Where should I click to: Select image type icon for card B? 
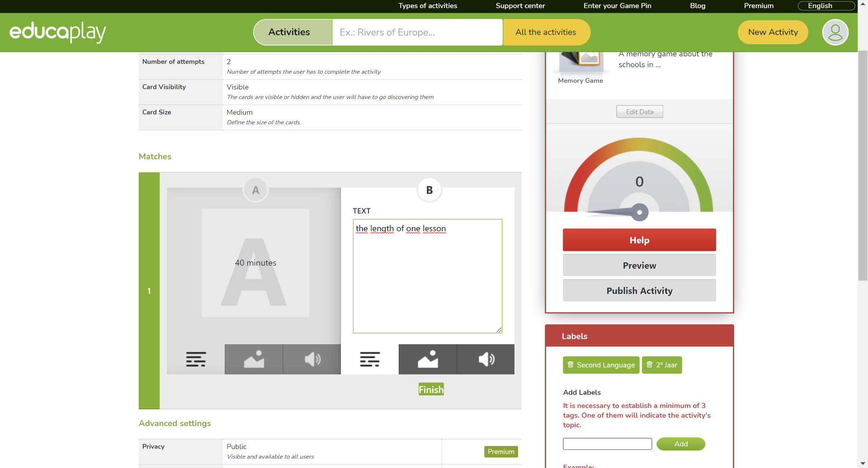pyautogui.click(x=428, y=360)
